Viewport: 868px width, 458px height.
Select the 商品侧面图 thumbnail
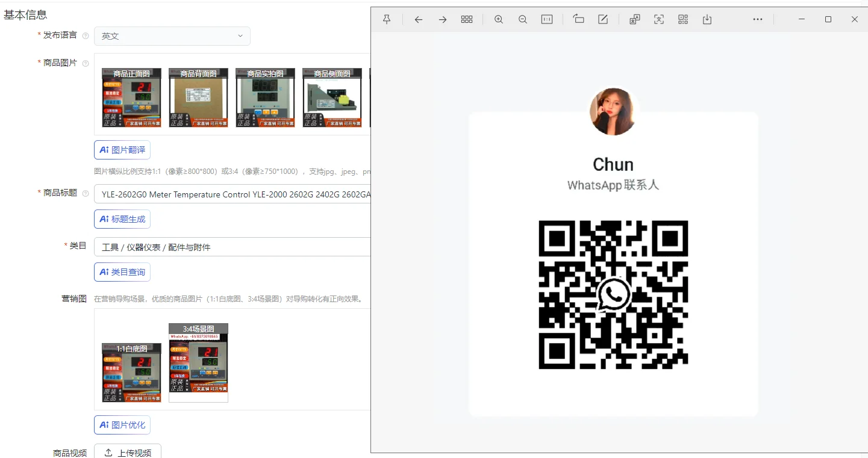pos(333,97)
